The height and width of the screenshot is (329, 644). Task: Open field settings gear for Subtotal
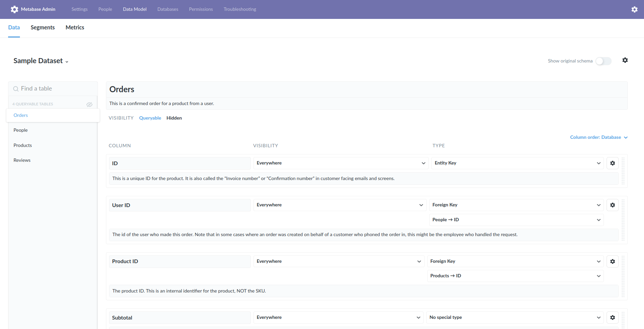coord(612,317)
